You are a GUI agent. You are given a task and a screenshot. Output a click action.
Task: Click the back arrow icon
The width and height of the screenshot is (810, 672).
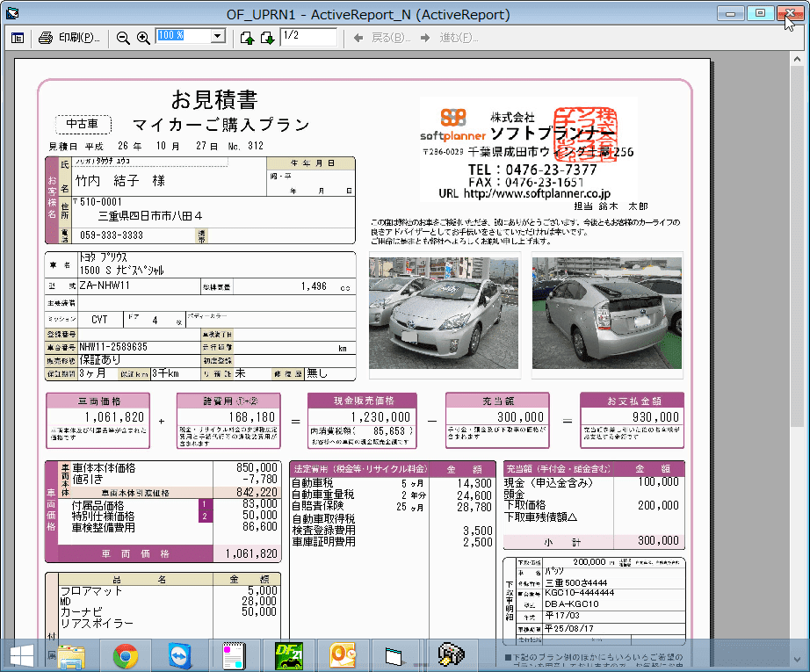coord(358,38)
